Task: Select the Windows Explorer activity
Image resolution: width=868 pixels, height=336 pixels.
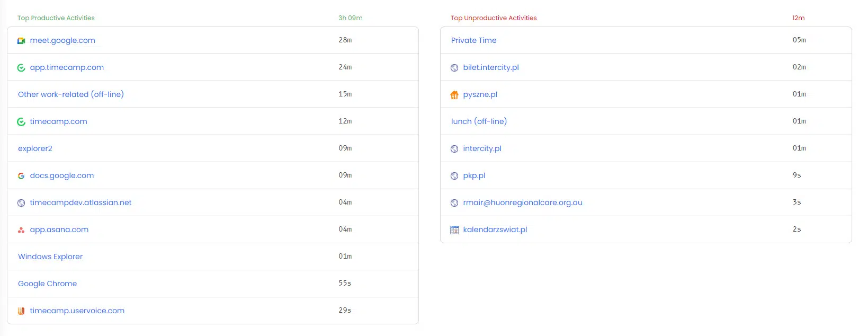Action: click(50, 257)
